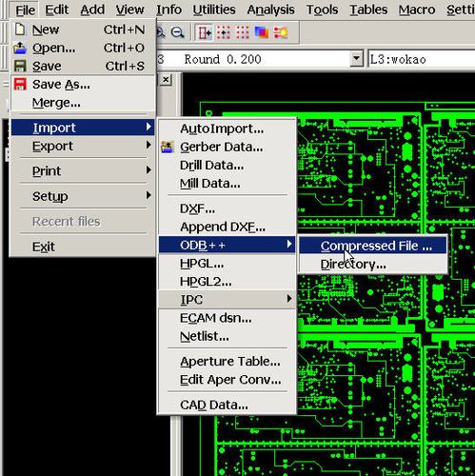Screen dimensions: 475x476
Task: Close the side panel with X button
Action: pyautogui.click(x=166, y=79)
